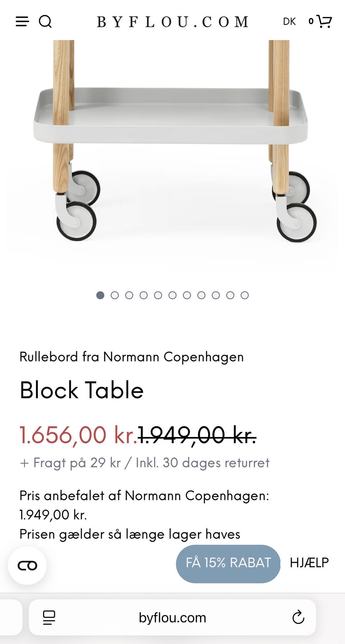Open the HJÆLP help link
The width and height of the screenshot is (345, 644).
(x=309, y=563)
